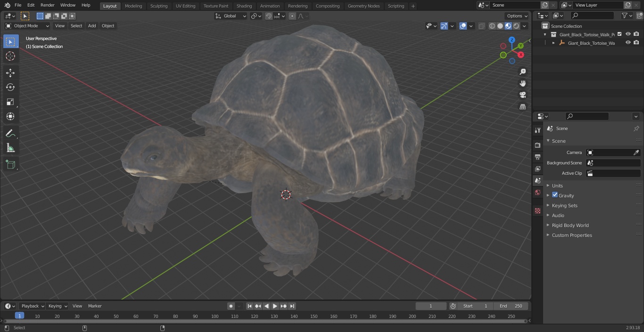This screenshot has width=644, height=332.
Task: Open the Render menu
Action: (x=47, y=5)
